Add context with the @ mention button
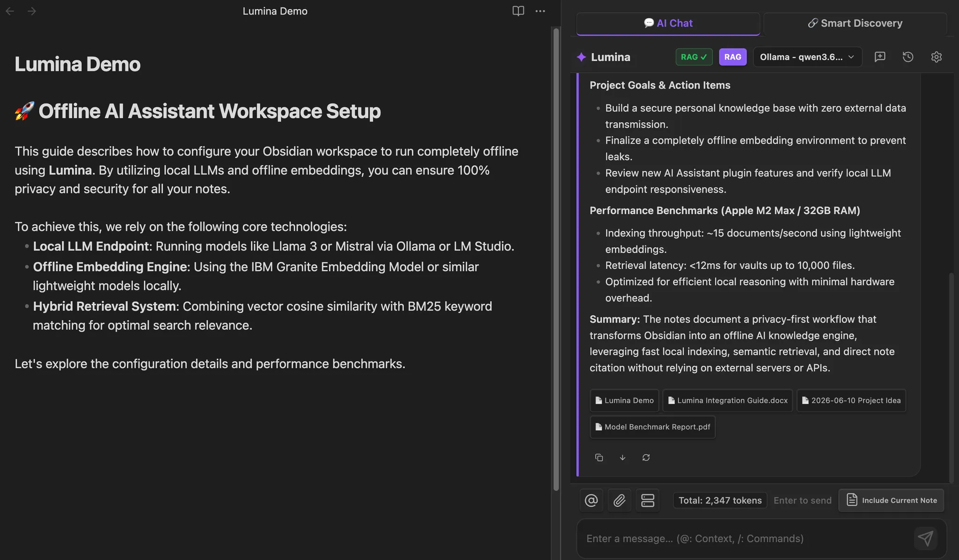Viewport: 959px width, 560px height. (x=591, y=500)
